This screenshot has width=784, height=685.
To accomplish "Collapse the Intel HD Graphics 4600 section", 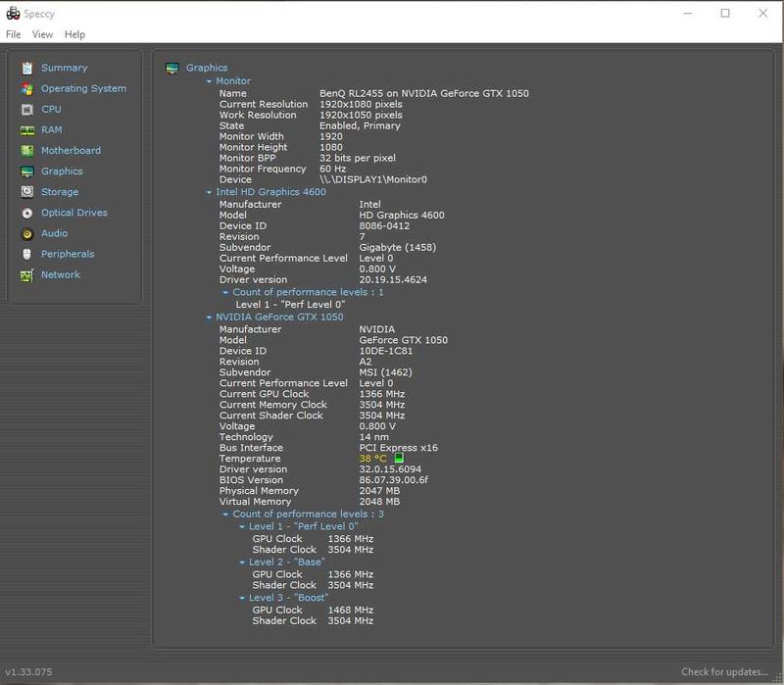I will click(x=209, y=192).
